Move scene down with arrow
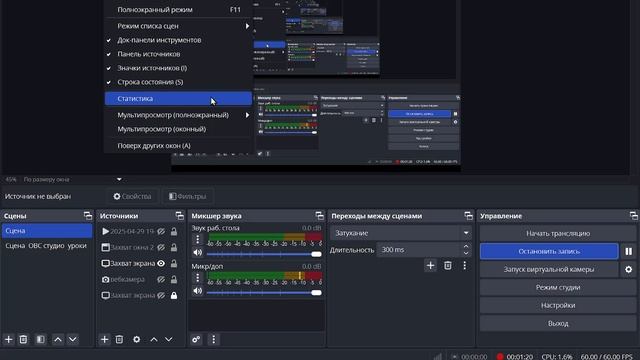The height and width of the screenshot is (360, 640). (x=73, y=339)
